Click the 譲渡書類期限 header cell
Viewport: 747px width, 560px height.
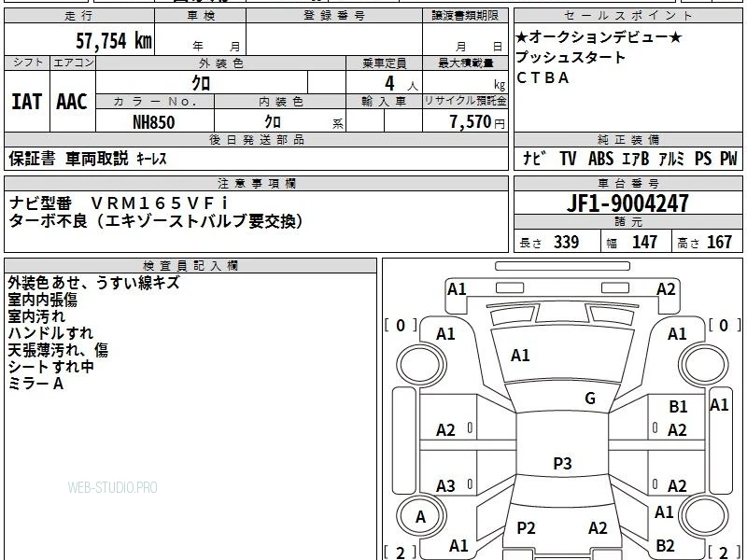click(x=465, y=16)
